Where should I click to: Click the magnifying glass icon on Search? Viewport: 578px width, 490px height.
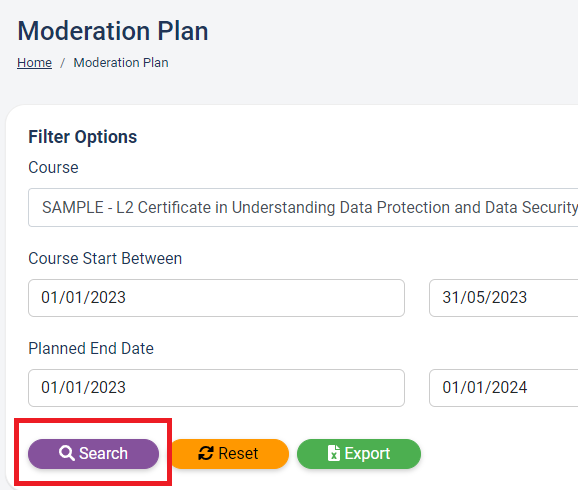(67, 453)
